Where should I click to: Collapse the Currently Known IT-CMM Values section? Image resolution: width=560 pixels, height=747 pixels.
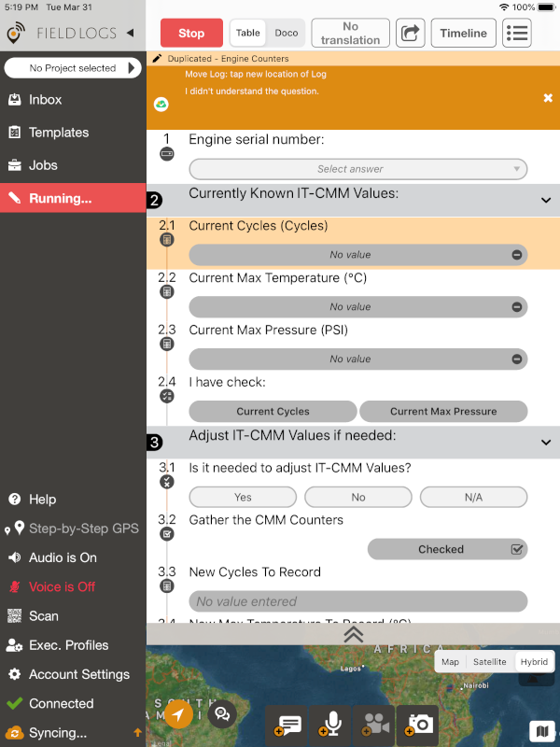[546, 200]
